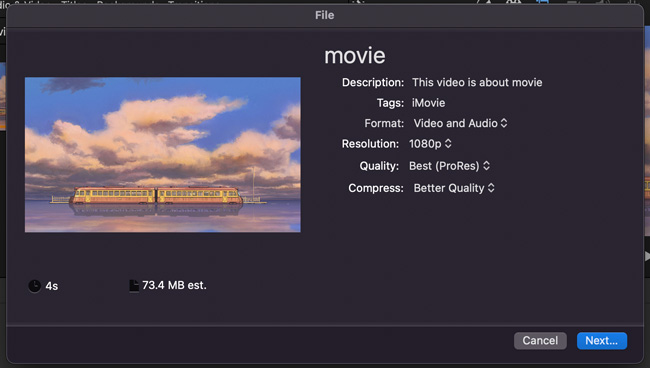
Task: Select the 4s duration text
Action: click(x=52, y=286)
